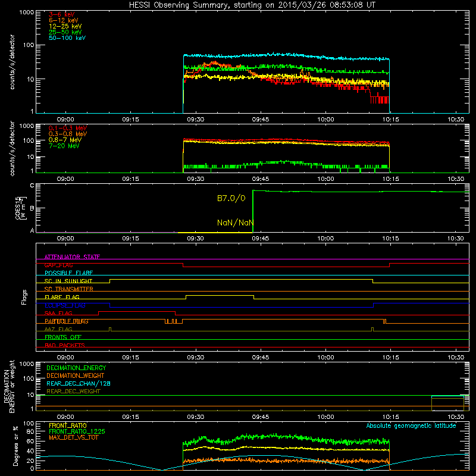Click the "10:00" time label under the MeV panel
The width and height of the screenshot is (476, 476).
click(x=325, y=179)
